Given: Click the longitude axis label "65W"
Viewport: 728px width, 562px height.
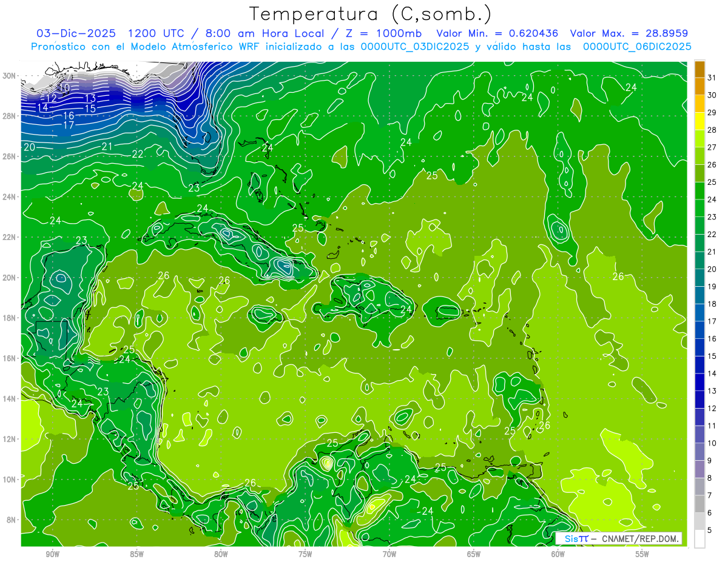Looking at the screenshot, I should coord(474,554).
